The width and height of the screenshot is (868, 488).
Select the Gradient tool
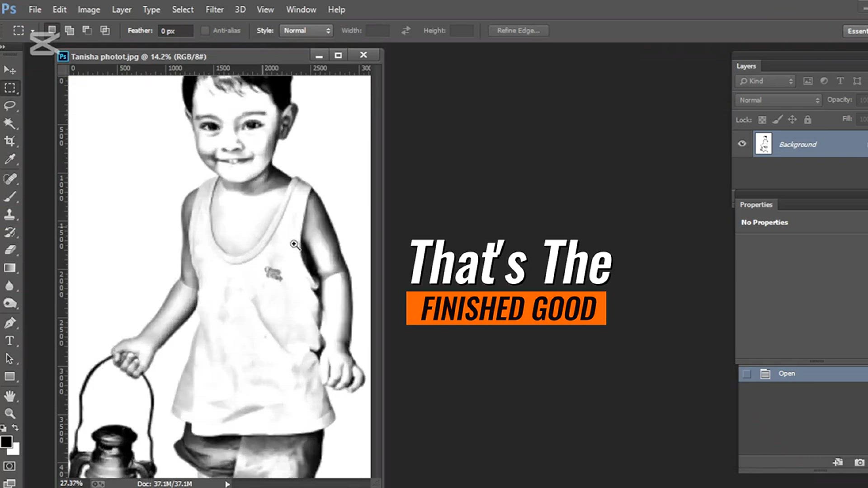pyautogui.click(x=9, y=268)
